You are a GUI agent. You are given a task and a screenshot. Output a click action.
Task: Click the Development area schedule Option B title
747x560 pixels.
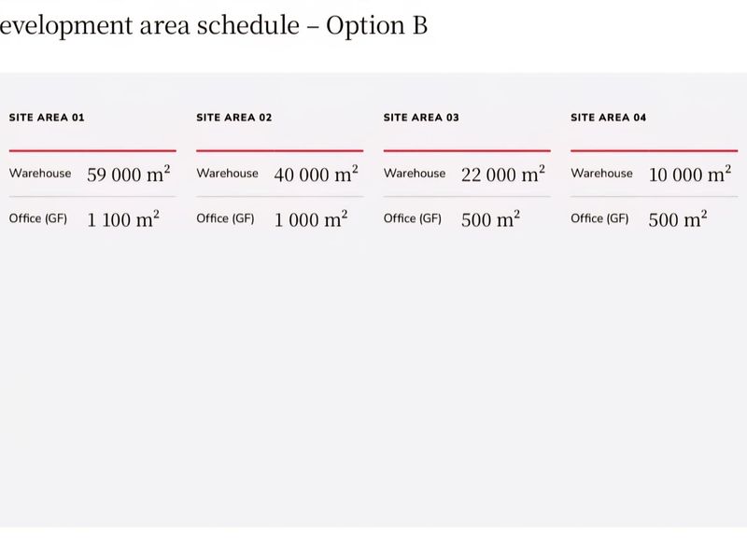(x=214, y=26)
